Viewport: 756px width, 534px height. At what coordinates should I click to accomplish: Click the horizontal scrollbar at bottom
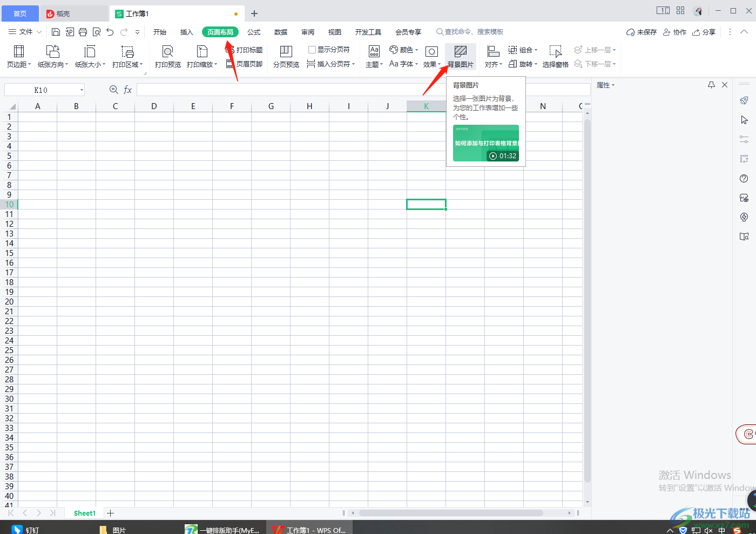point(451,513)
